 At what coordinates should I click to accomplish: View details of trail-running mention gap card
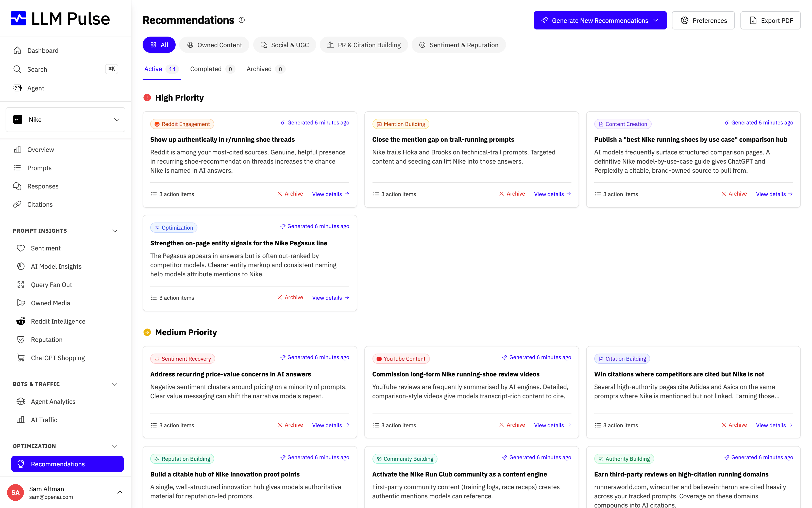(553, 194)
